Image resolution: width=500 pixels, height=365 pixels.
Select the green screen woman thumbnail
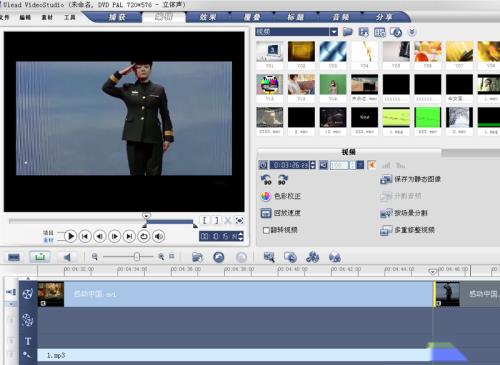pos(333,84)
